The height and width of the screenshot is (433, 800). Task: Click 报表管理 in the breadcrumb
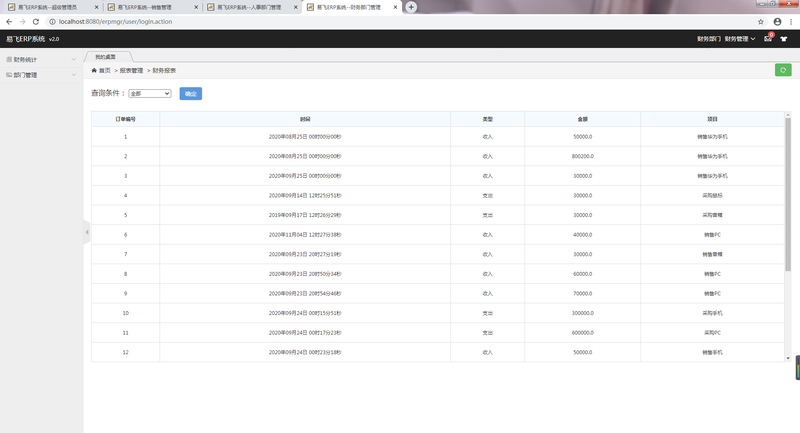[131, 70]
